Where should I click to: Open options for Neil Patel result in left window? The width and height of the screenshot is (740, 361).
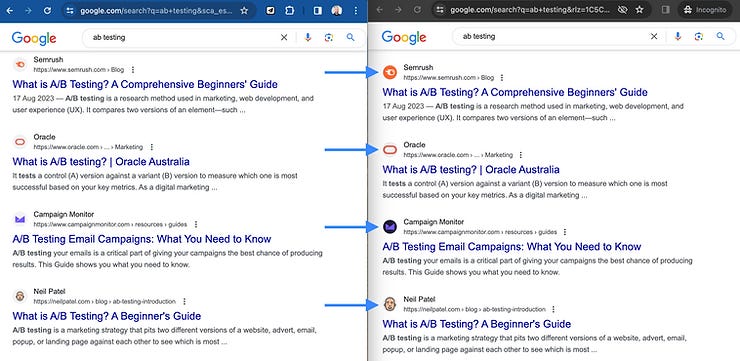tap(185, 301)
